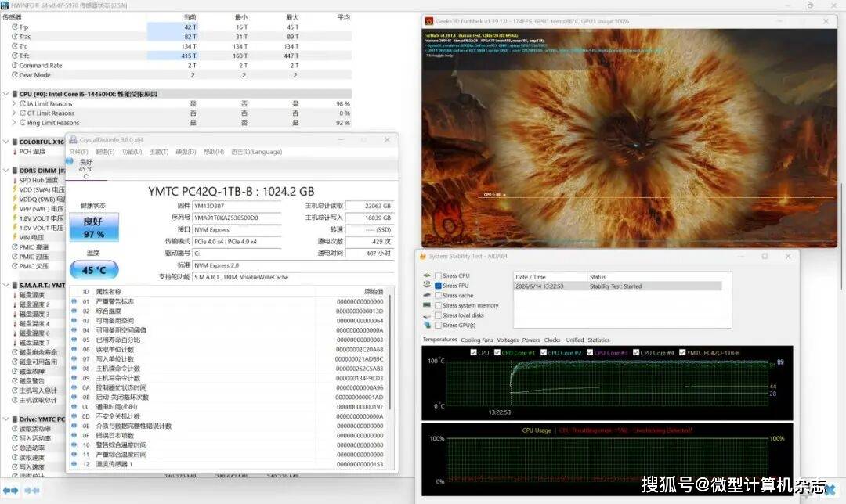
Task: Click the CrystalDiskInfo title bar icon
Action: [73, 139]
